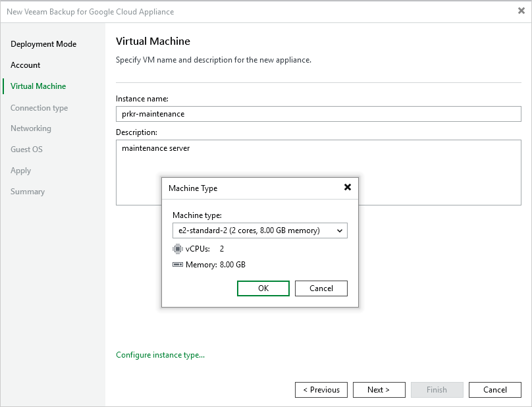
Task: Click the Machine type: label
Action: [x=197, y=215]
